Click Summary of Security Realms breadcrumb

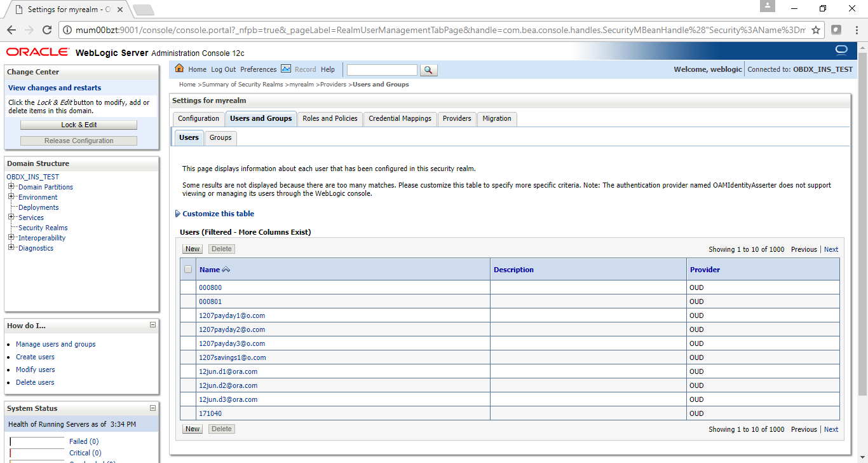pyautogui.click(x=242, y=84)
